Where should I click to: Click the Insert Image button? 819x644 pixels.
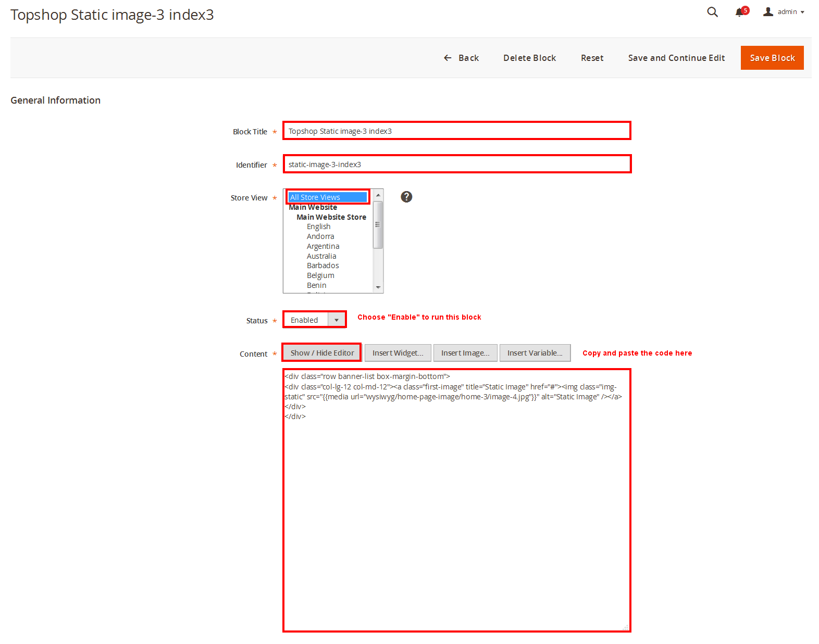point(465,353)
